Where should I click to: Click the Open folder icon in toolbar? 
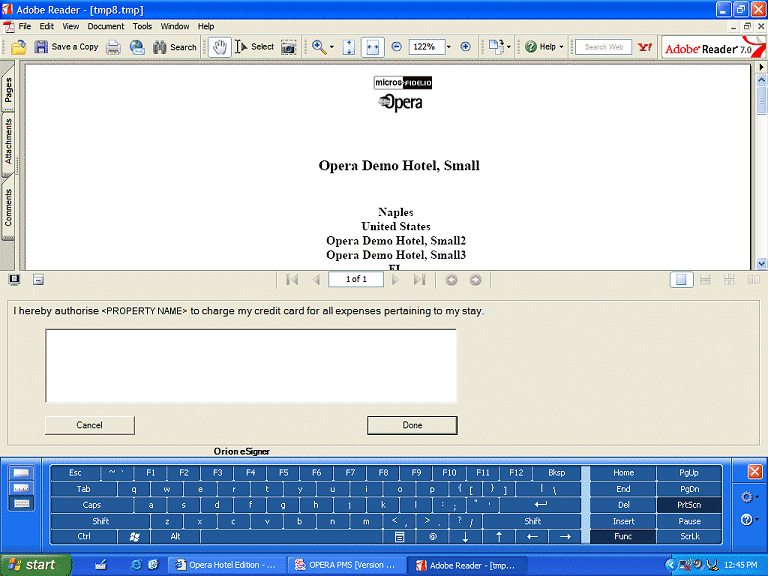[x=19, y=47]
